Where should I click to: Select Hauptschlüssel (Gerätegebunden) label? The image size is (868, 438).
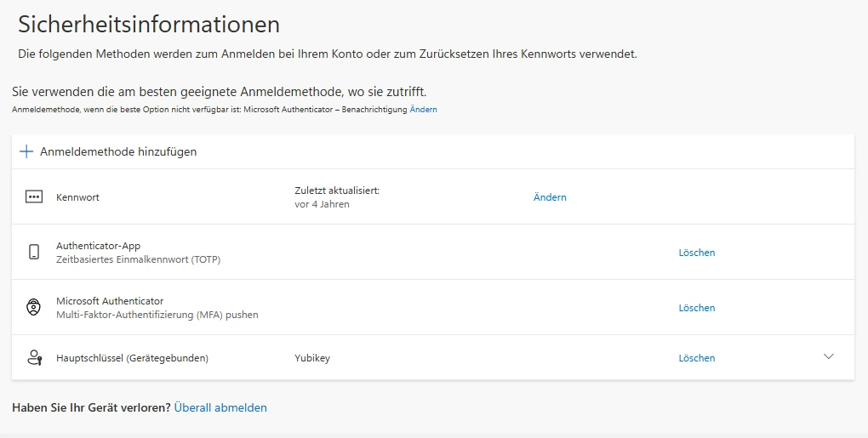(132, 358)
